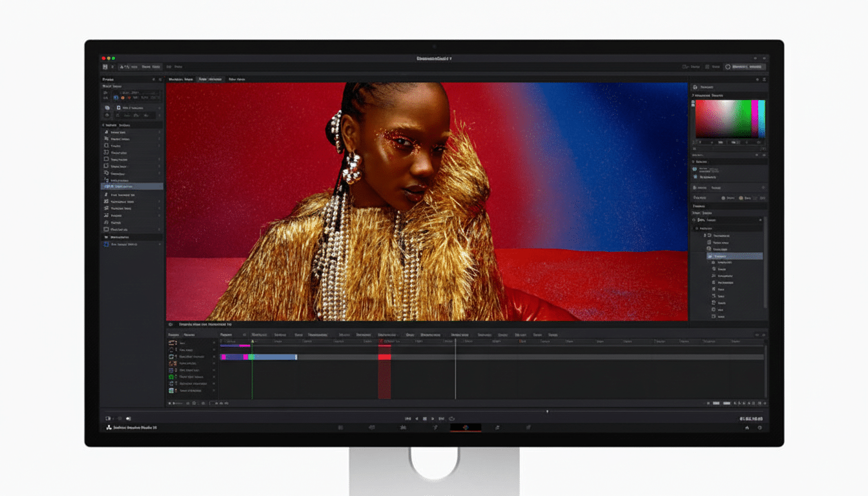Select the first viewer tab on the left

180,79
